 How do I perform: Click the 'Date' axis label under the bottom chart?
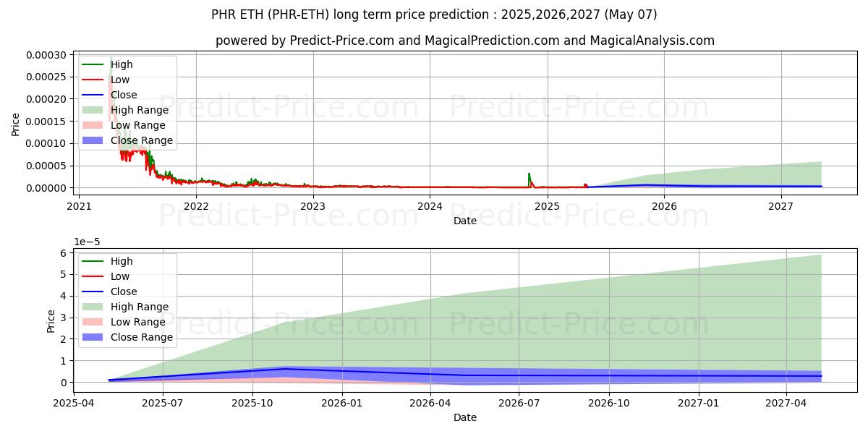pos(464,417)
